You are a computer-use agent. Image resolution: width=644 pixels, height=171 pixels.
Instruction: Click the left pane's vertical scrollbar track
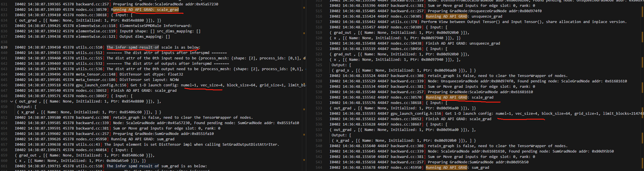coord(304,85)
